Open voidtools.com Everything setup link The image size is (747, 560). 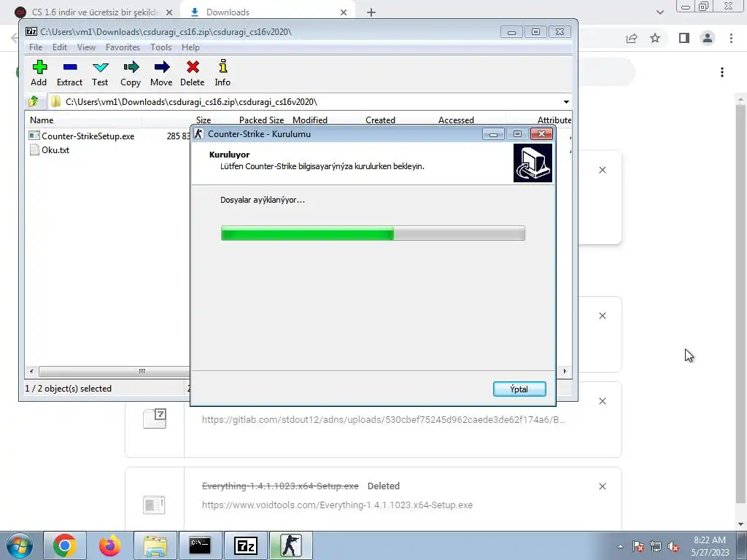[x=337, y=505]
